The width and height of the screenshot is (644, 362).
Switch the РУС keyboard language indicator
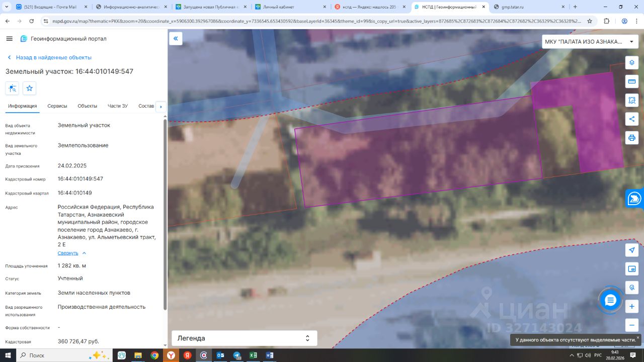click(598, 355)
